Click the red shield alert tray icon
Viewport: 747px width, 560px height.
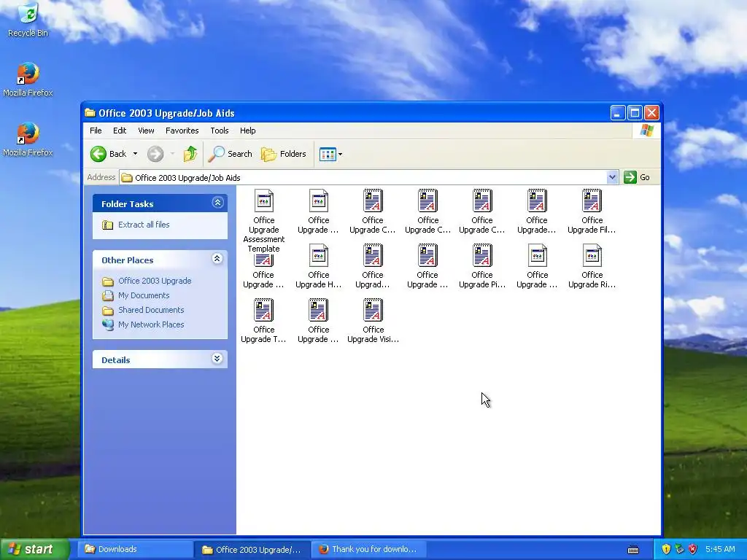click(x=693, y=549)
